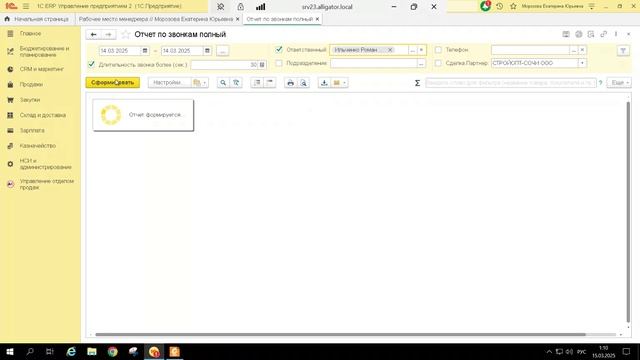
Task: Go forward with the right arrow button
Action: tap(108, 35)
